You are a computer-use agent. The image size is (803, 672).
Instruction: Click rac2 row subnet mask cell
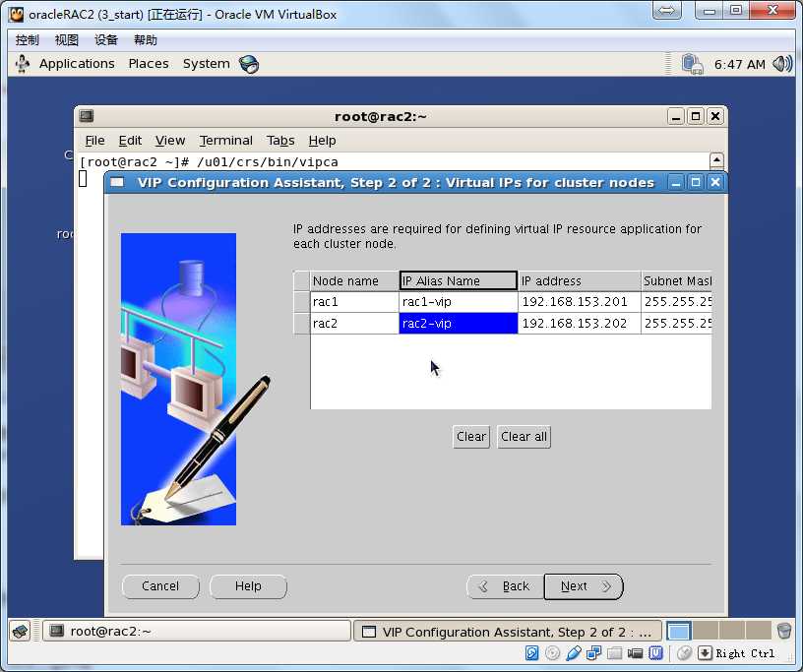pos(676,323)
